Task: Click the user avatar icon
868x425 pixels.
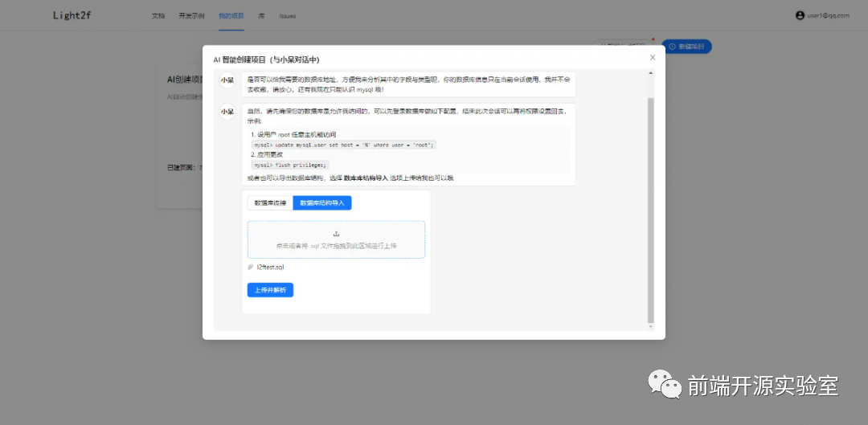Action: pos(800,15)
